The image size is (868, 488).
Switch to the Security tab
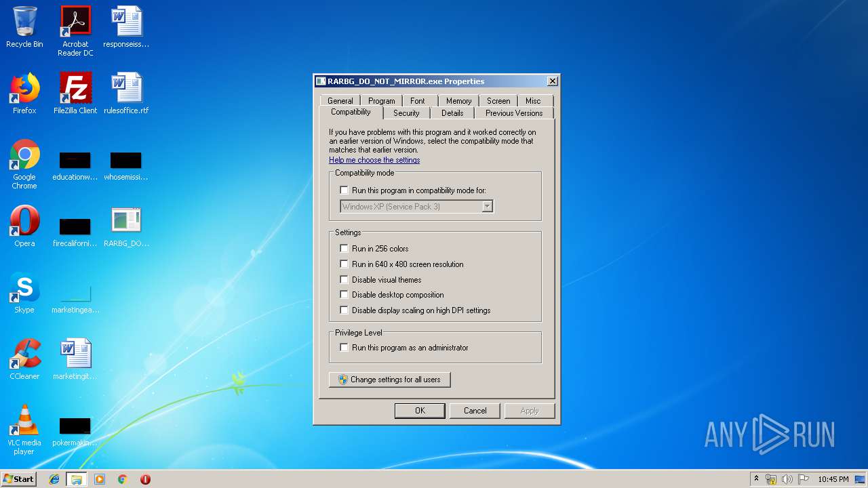pos(406,113)
